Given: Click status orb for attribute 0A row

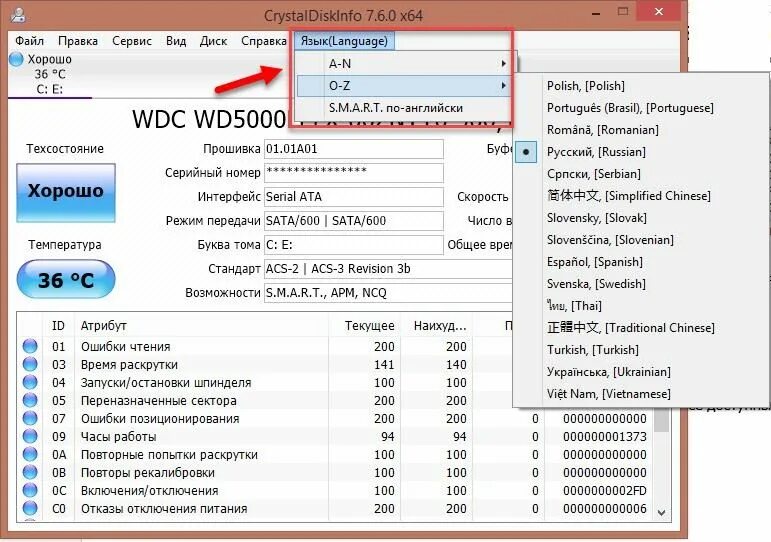Looking at the screenshot, I should [30, 454].
